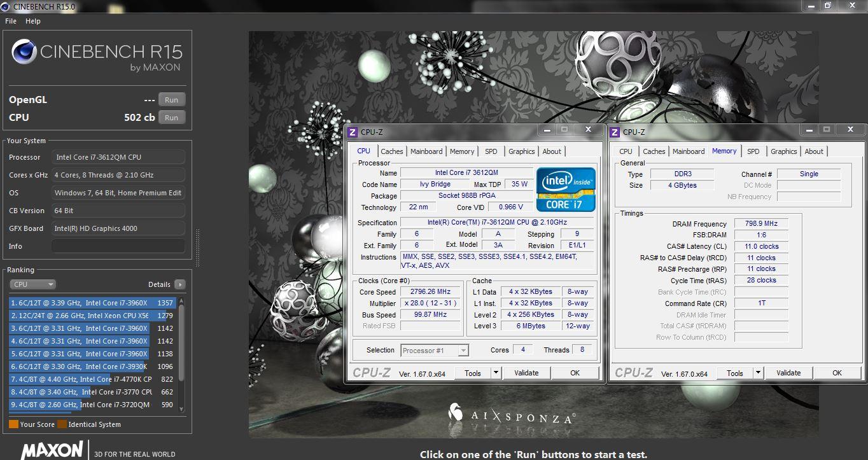Open Tools dropdown arrow in left CPU-Z
The width and height of the screenshot is (868, 460).
click(x=496, y=373)
